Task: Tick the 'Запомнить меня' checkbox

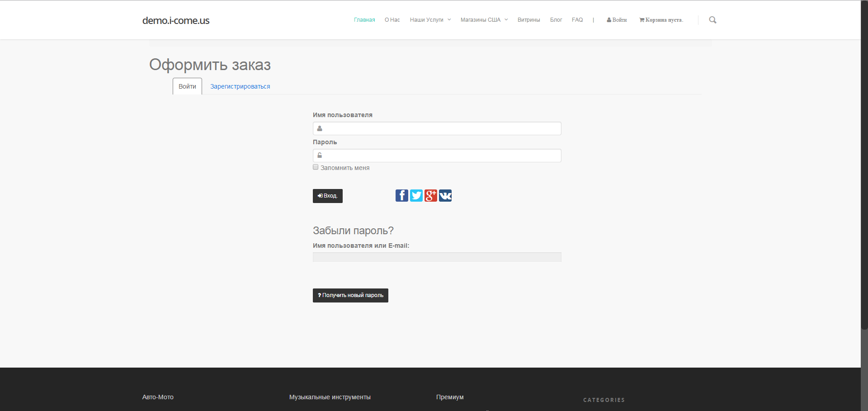Action: [x=316, y=167]
